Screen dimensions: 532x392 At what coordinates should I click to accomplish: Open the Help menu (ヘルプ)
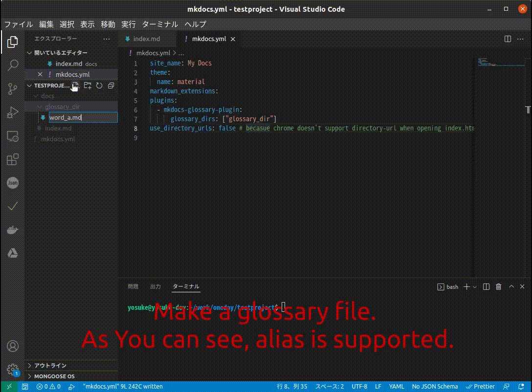[x=196, y=24]
